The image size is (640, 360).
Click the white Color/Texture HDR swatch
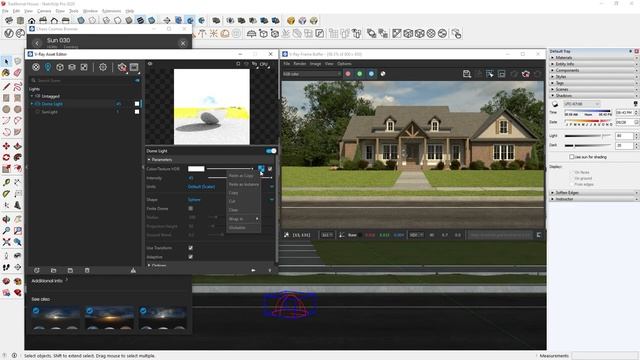coord(196,169)
